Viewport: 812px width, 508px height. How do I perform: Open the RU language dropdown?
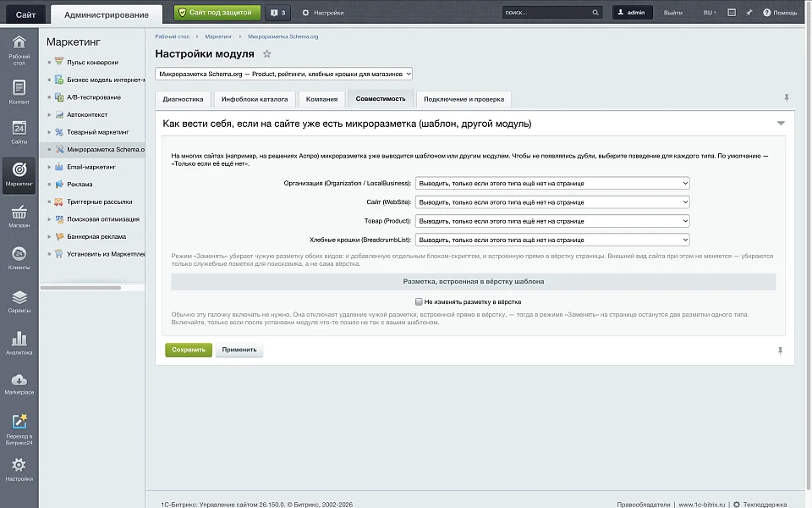click(x=710, y=13)
